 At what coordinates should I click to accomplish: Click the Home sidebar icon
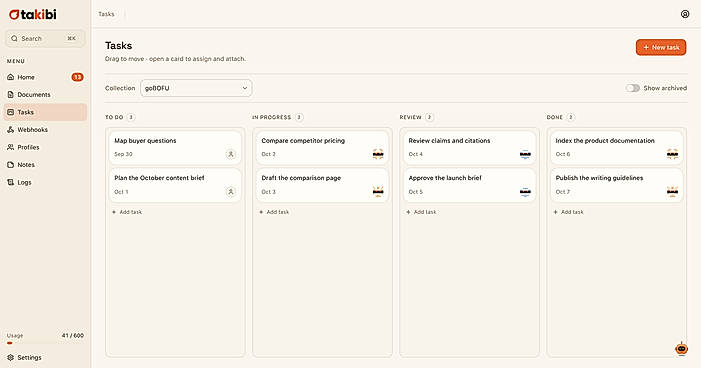11,77
